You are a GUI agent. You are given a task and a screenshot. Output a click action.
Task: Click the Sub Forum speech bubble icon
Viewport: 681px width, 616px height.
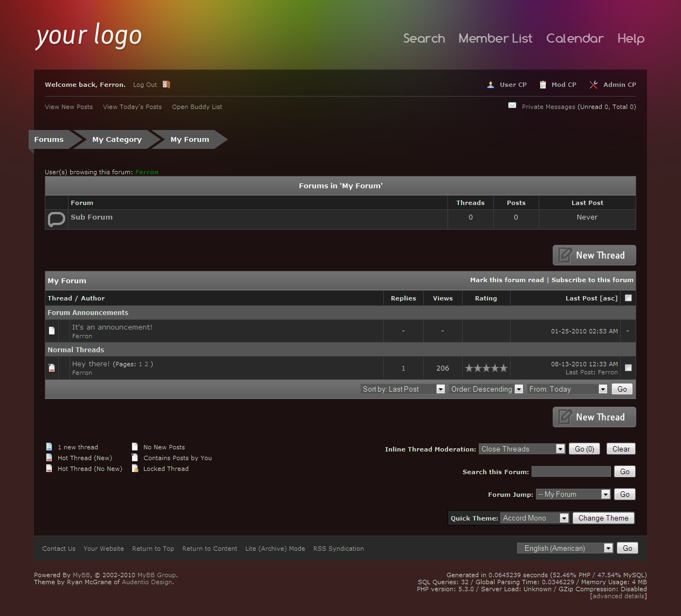coord(57,219)
